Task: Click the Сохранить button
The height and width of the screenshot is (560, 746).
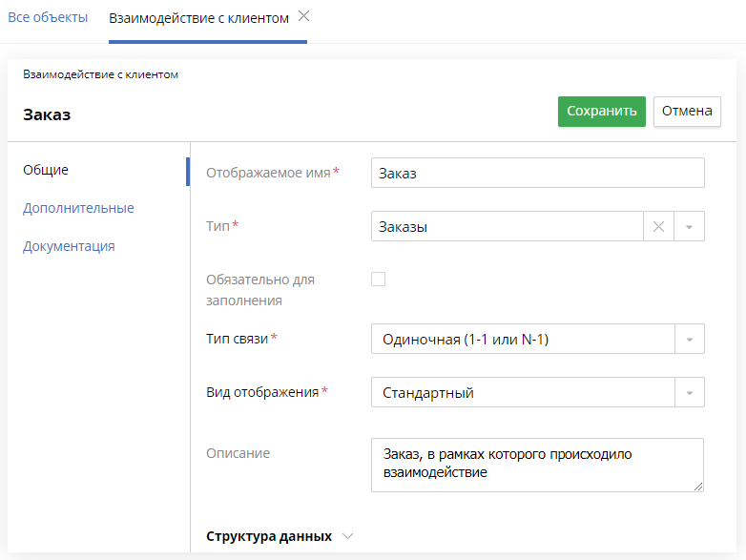Action: (x=601, y=111)
